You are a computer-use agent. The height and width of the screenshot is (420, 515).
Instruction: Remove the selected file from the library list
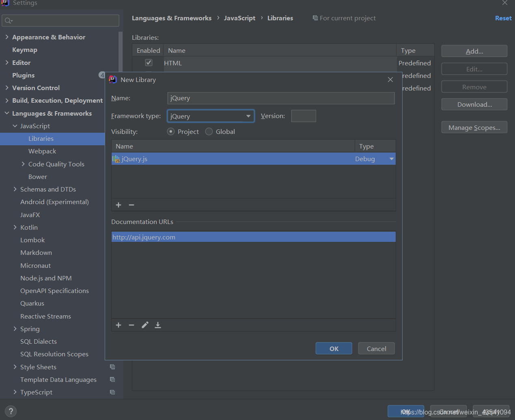tap(131, 205)
